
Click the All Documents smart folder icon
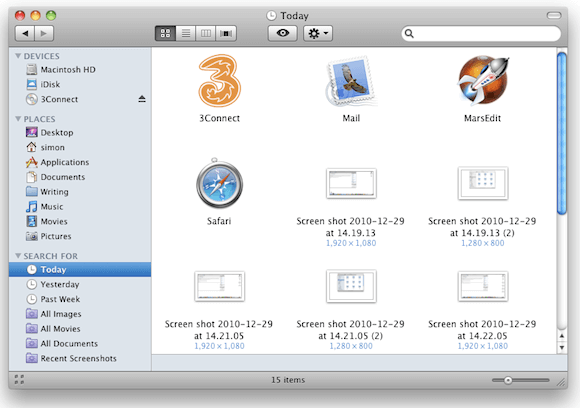32,343
